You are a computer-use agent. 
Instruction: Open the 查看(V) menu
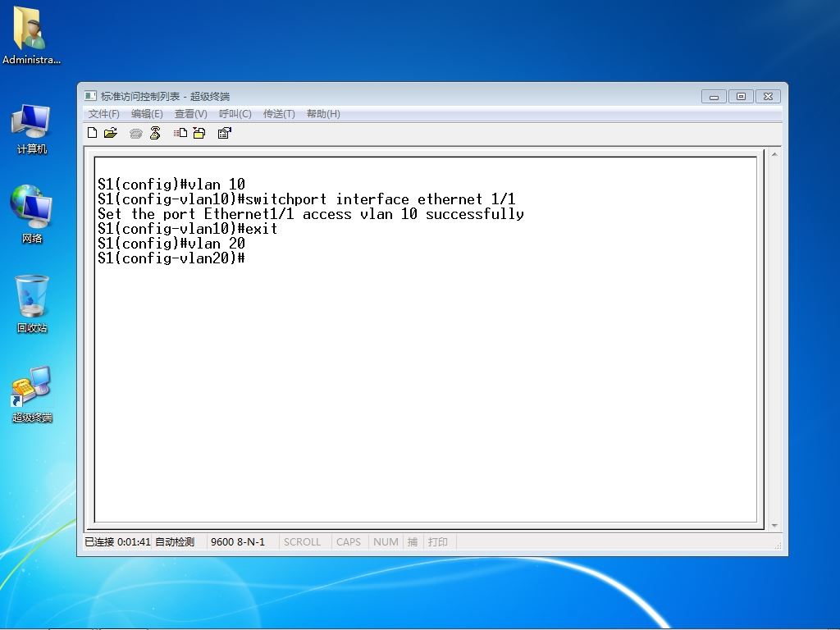pos(190,113)
